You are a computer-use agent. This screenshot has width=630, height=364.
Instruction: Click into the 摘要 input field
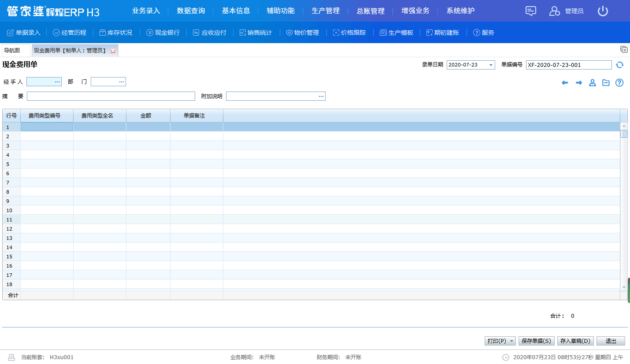111,96
